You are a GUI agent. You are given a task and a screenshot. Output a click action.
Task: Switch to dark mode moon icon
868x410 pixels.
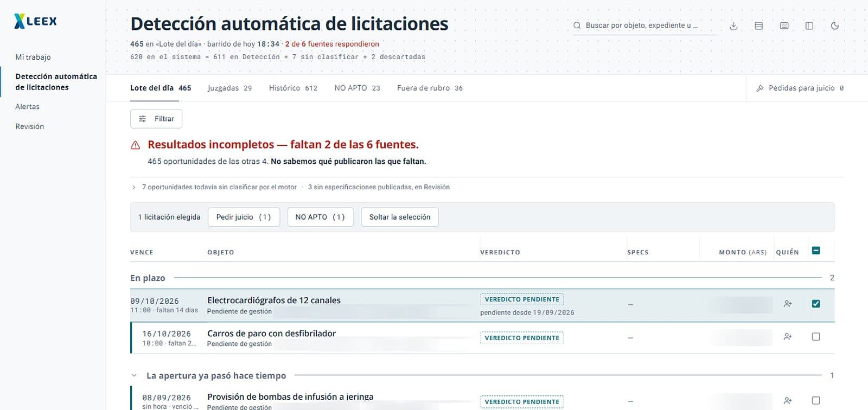pyautogui.click(x=835, y=25)
